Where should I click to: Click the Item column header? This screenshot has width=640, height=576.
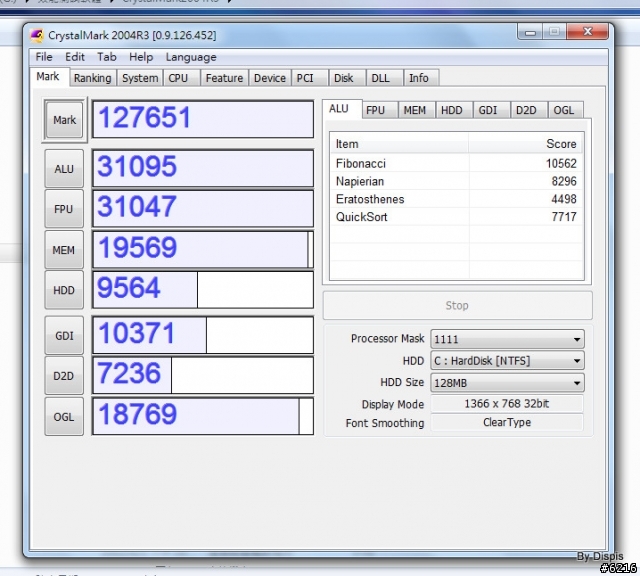coord(399,144)
